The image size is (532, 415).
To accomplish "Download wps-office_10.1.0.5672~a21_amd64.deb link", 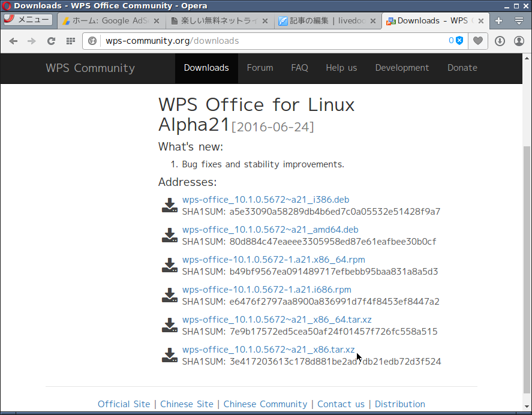I will point(270,230).
